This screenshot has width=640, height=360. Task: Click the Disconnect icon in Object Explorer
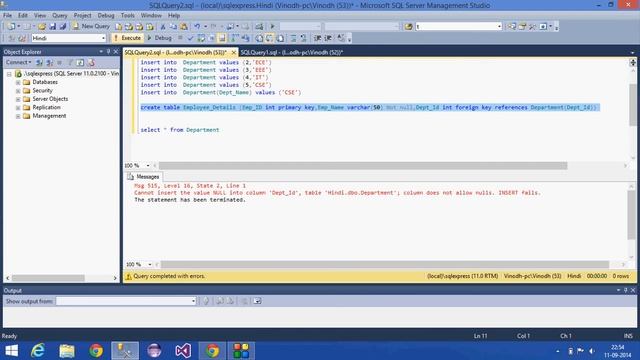click(50, 62)
